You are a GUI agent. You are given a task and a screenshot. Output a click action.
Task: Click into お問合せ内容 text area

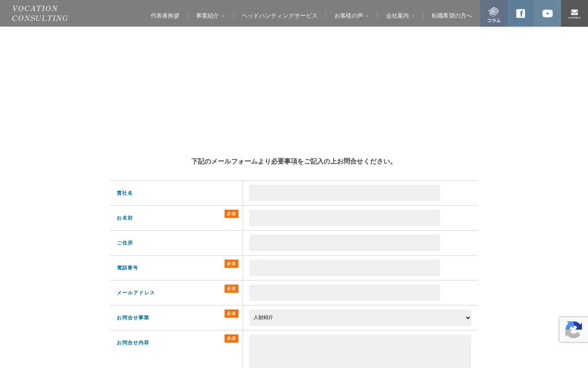[x=360, y=351]
